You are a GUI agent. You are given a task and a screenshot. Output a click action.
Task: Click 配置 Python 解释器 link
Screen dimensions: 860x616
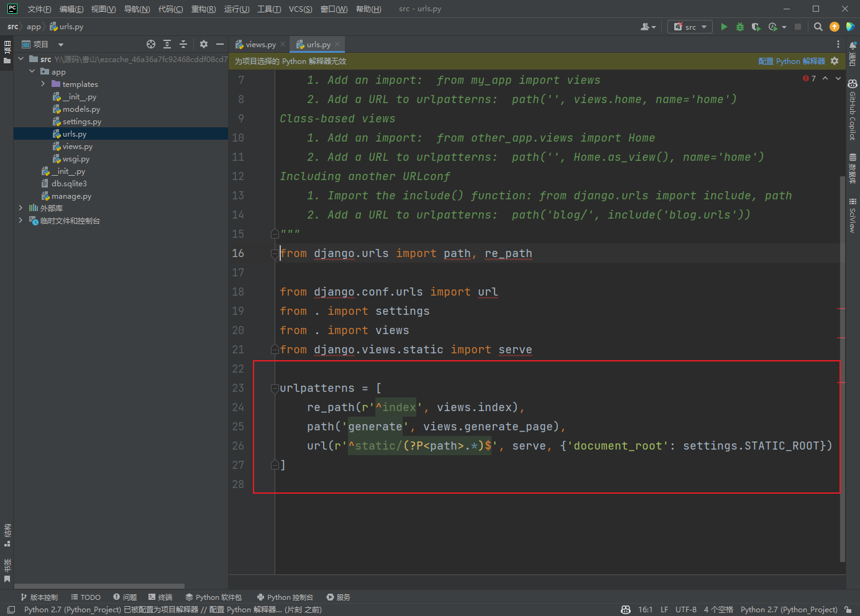point(792,61)
